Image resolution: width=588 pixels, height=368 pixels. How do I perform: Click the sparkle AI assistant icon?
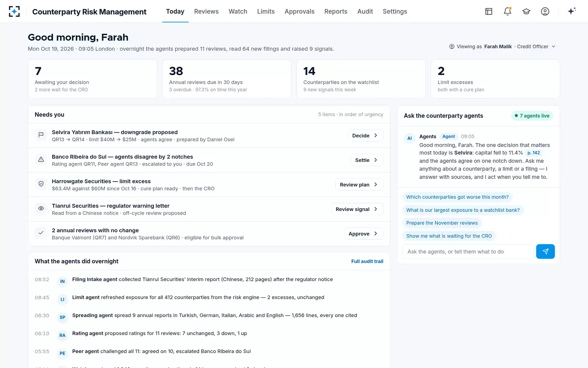coord(572,11)
